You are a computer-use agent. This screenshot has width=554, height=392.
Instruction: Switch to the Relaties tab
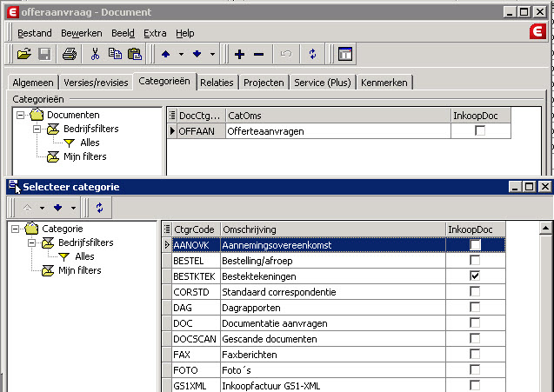pos(217,83)
